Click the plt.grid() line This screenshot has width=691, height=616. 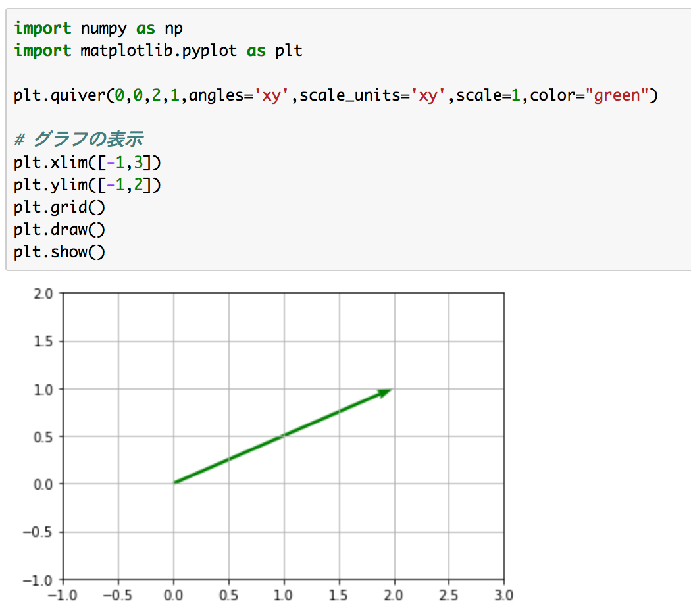coord(59,207)
